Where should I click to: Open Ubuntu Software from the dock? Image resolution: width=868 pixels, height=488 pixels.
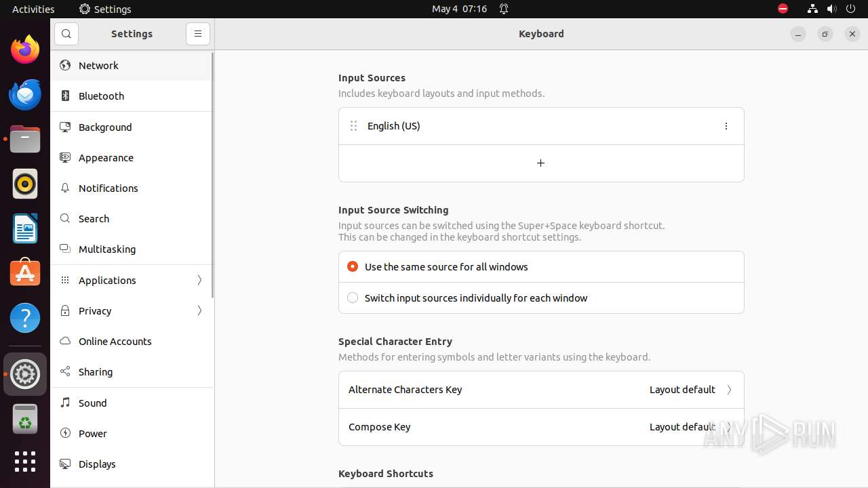point(25,273)
